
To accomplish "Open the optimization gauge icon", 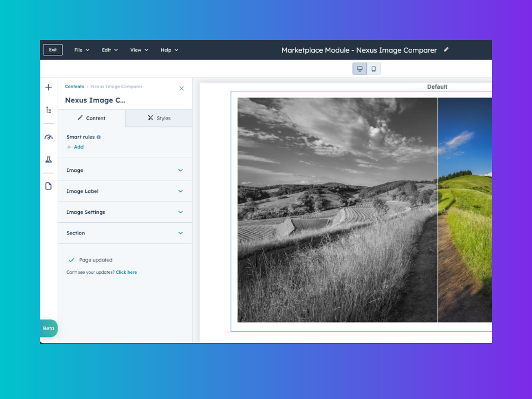I will (49, 137).
